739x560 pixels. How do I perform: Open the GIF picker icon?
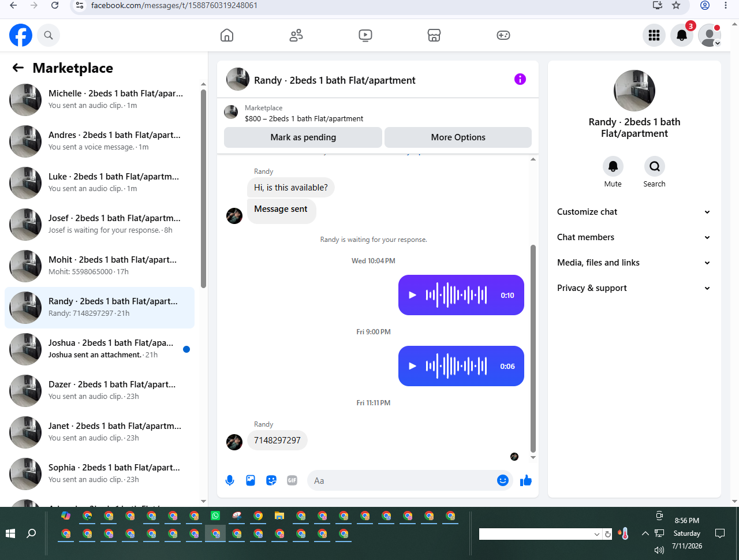click(x=292, y=480)
